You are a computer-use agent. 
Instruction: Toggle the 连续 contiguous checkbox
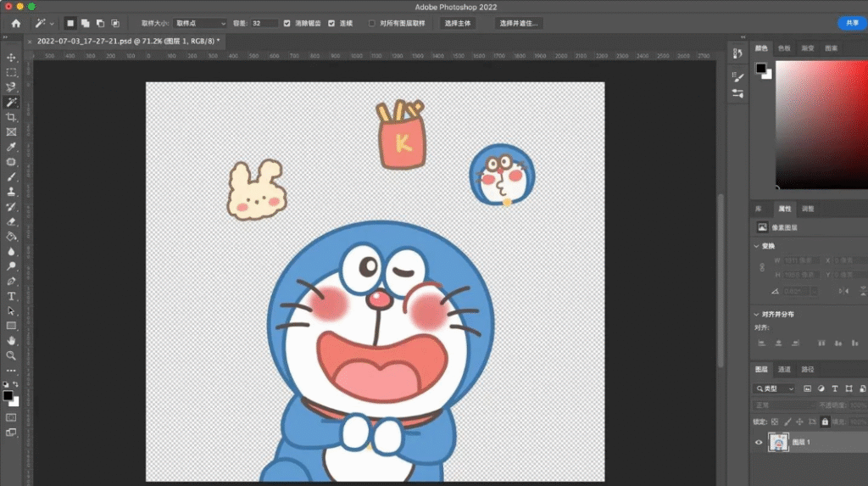[331, 23]
